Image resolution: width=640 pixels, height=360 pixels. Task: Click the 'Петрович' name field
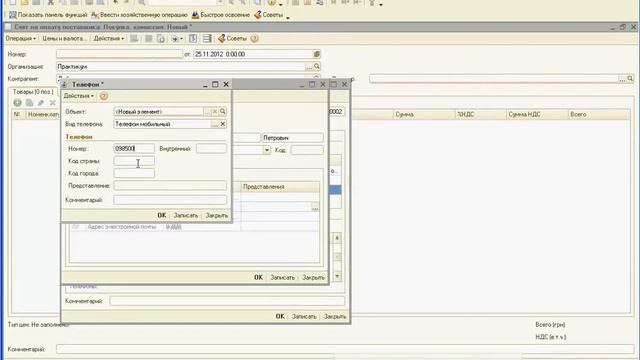pyautogui.click(x=293, y=138)
